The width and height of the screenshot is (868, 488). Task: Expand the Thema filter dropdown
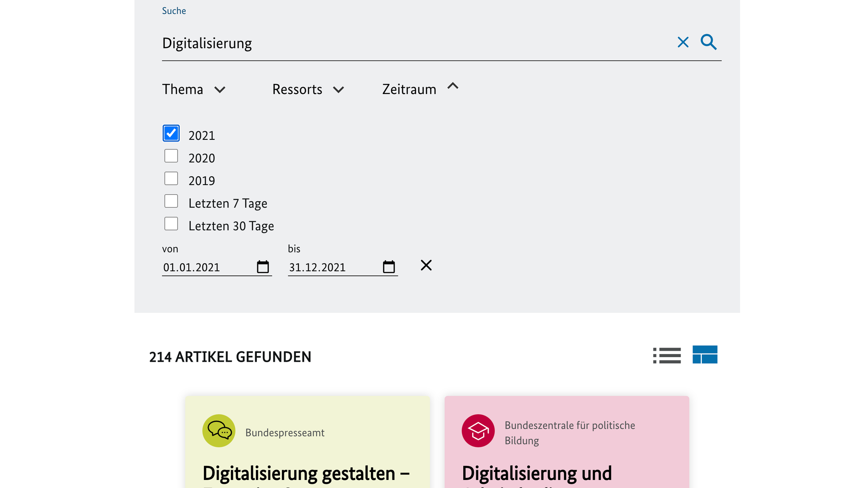(x=194, y=89)
